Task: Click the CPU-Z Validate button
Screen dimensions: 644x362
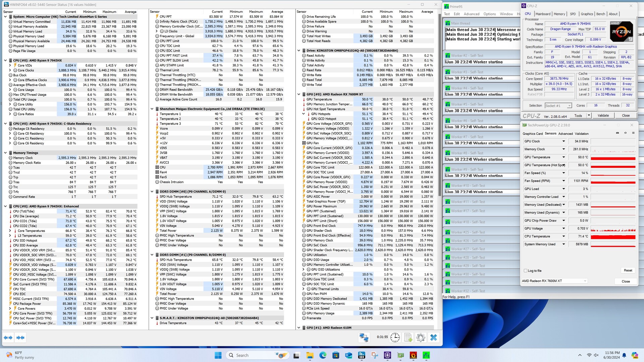Action: pos(603,115)
